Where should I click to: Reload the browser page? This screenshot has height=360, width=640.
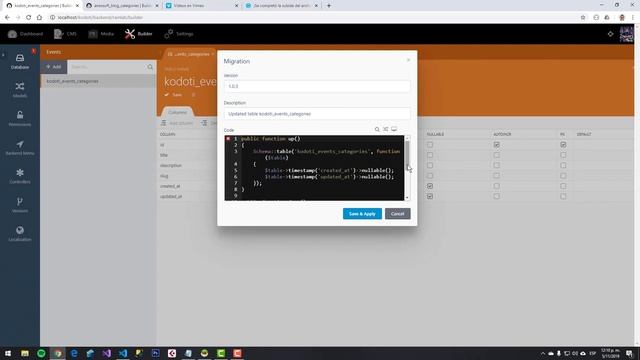pyautogui.click(x=28, y=18)
